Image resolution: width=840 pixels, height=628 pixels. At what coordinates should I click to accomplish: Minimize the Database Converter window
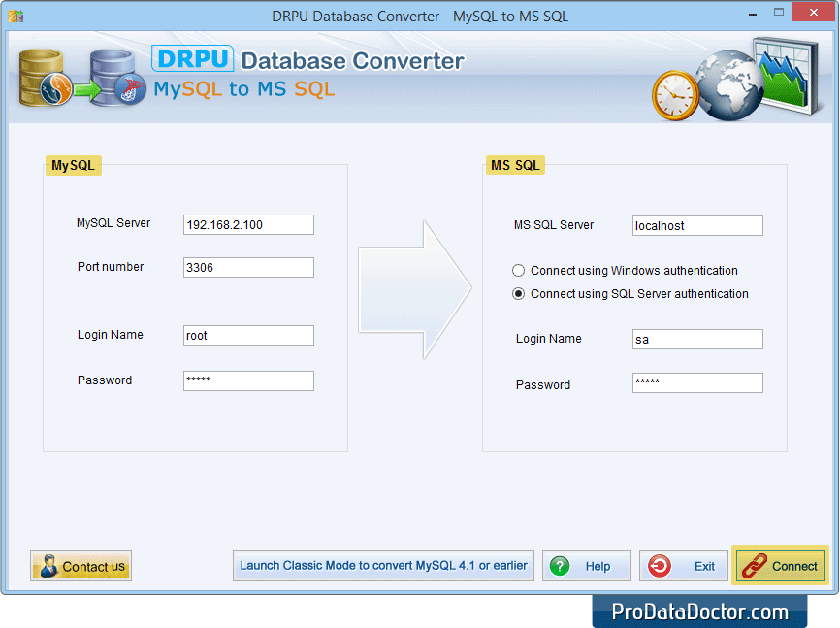tap(753, 14)
